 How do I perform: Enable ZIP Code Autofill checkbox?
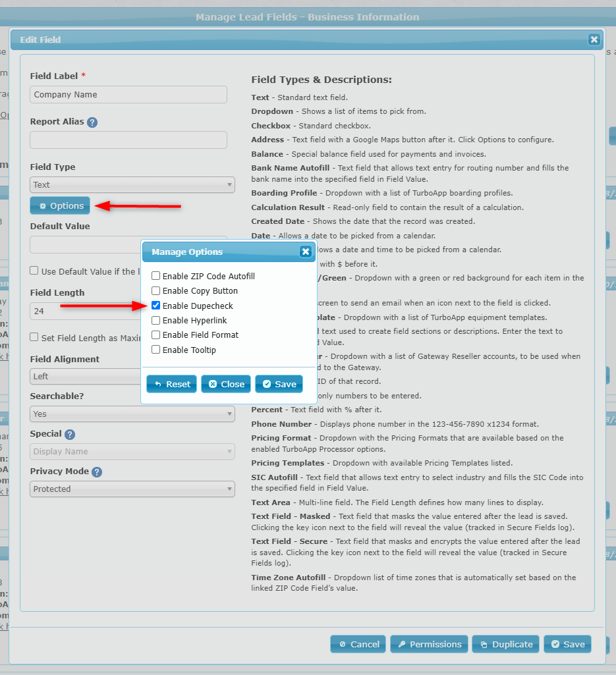pyautogui.click(x=156, y=276)
